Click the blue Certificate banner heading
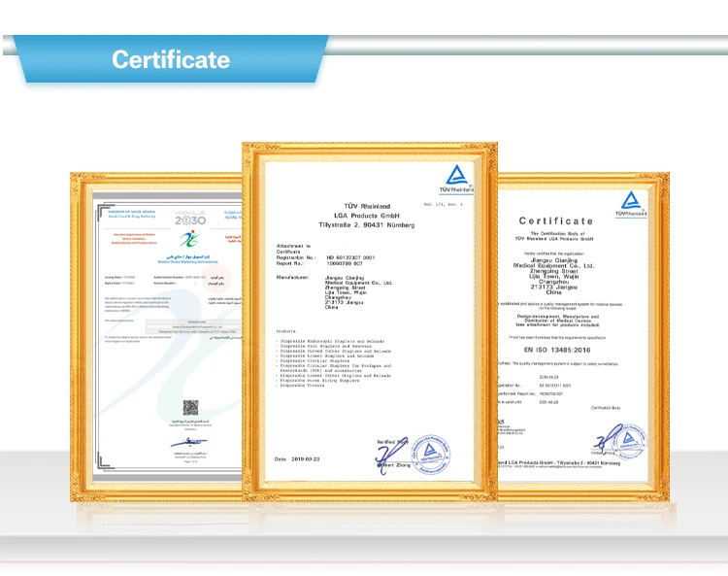The image size is (728, 576). [171, 59]
